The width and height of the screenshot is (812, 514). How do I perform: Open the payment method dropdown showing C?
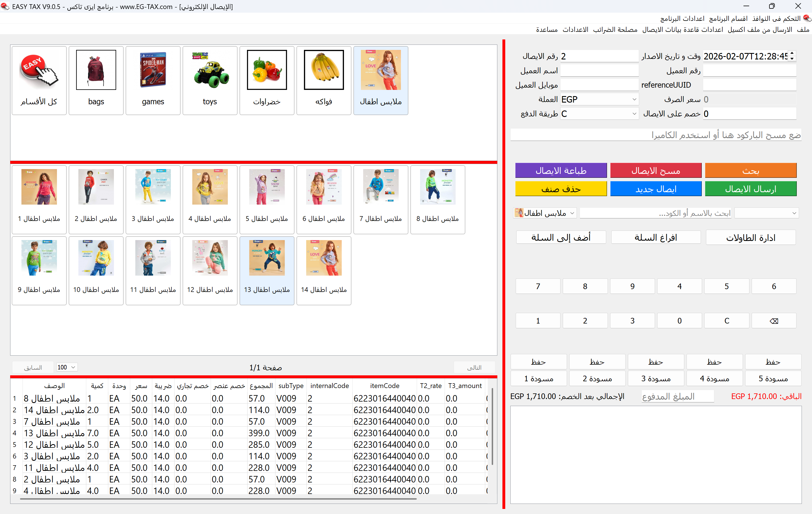634,114
